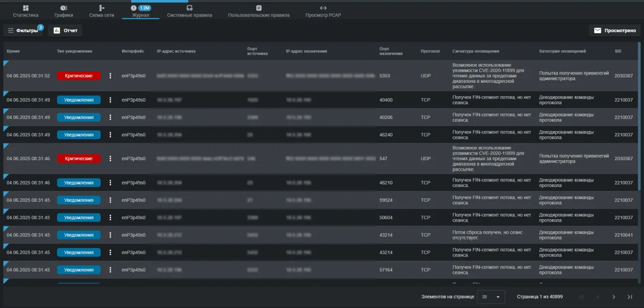Open three-dot menu for the 08:31:46 Критические row
Image resolution: width=644 pixels, height=308 pixels.
click(x=110, y=159)
